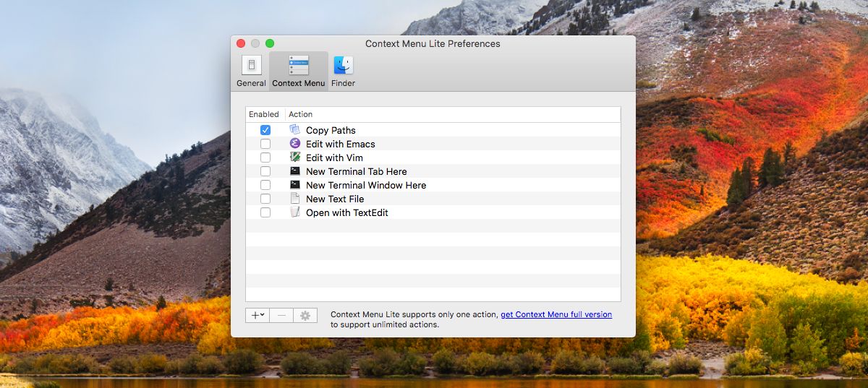Click the New Terminal Tab Here terminal icon
This screenshot has height=388, width=868.
[x=294, y=171]
